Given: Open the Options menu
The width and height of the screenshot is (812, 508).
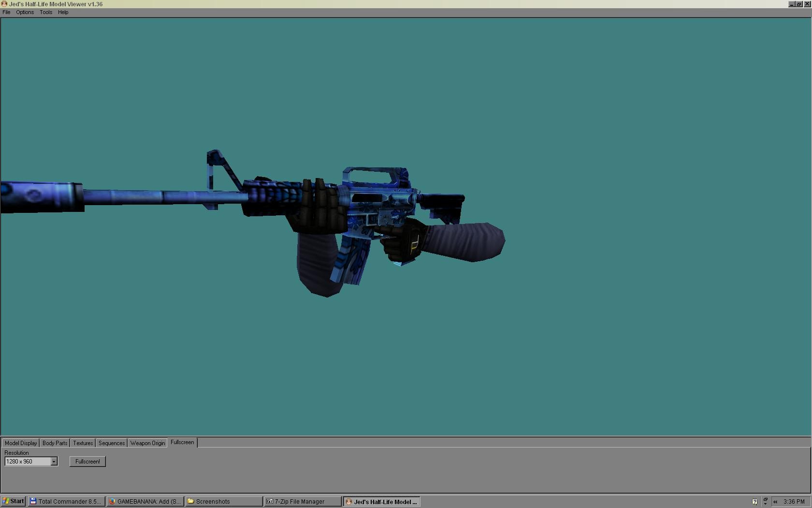Looking at the screenshot, I should (24, 12).
